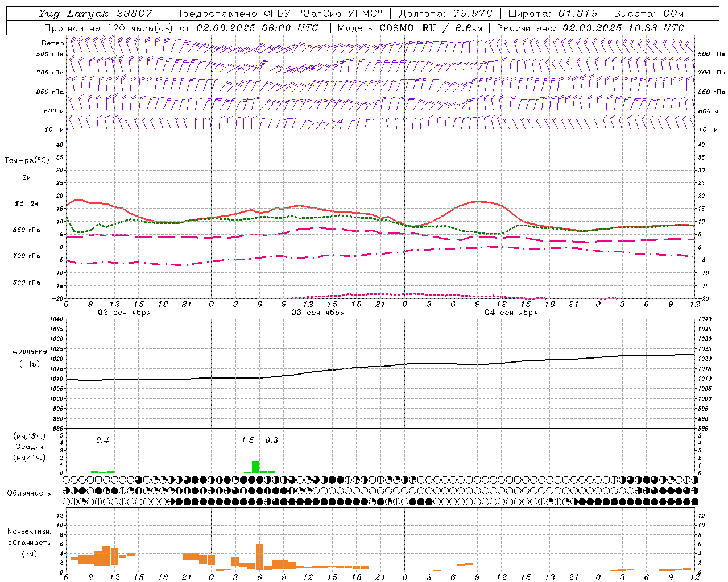The image size is (728, 582).
Task: Select the text Предоставлено ФГБУ "ЗапСиб УГМС"
Action: click(279, 14)
